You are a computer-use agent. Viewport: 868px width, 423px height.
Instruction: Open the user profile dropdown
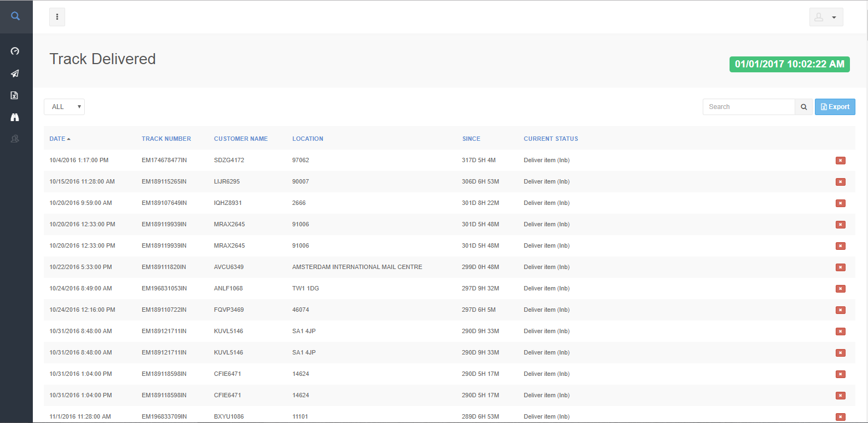826,17
